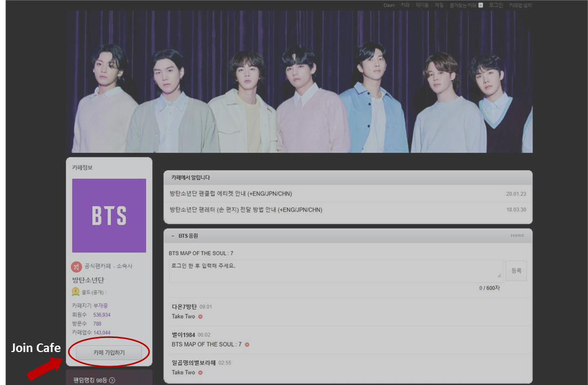Click MORE in BTS 응원 section
The height and width of the screenshot is (385, 588).
[517, 235]
